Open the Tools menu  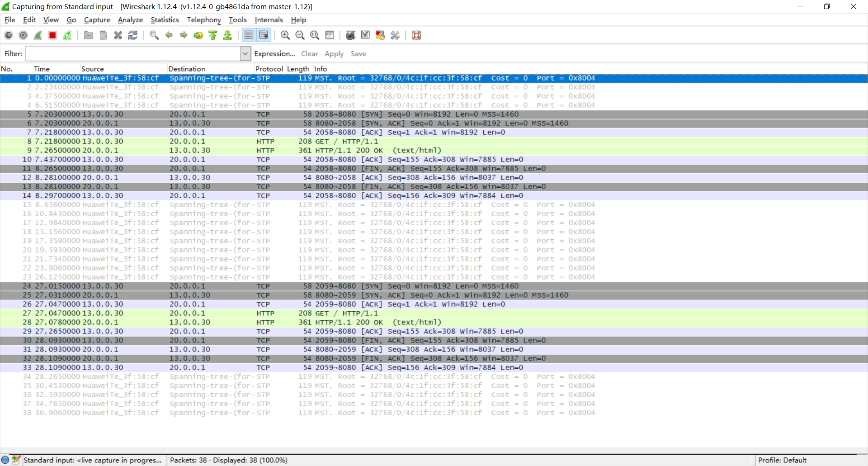coord(238,20)
